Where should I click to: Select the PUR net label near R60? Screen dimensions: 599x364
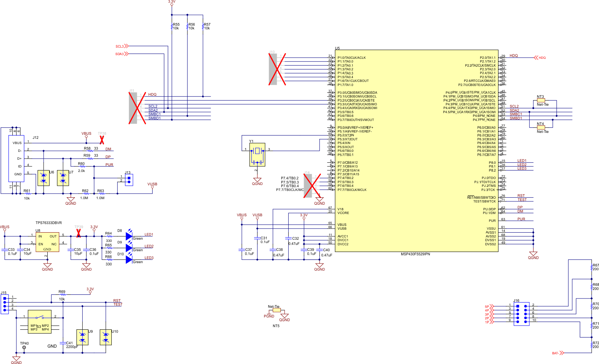(x=109, y=165)
